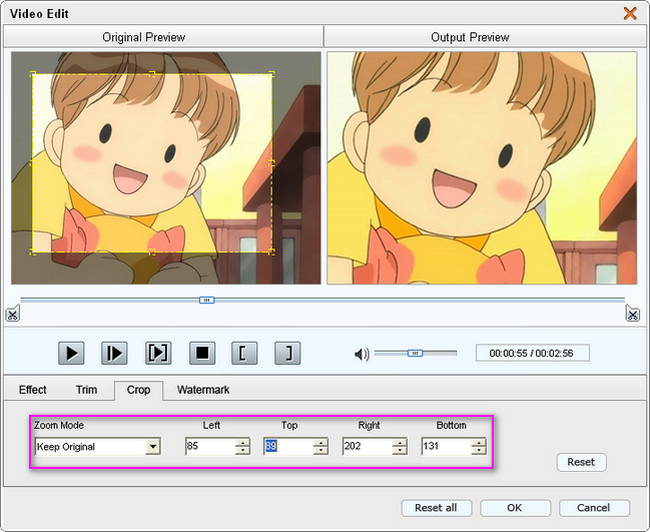Viewport: 650px width, 532px height.
Task: Stop the video playback
Action: coord(202,353)
